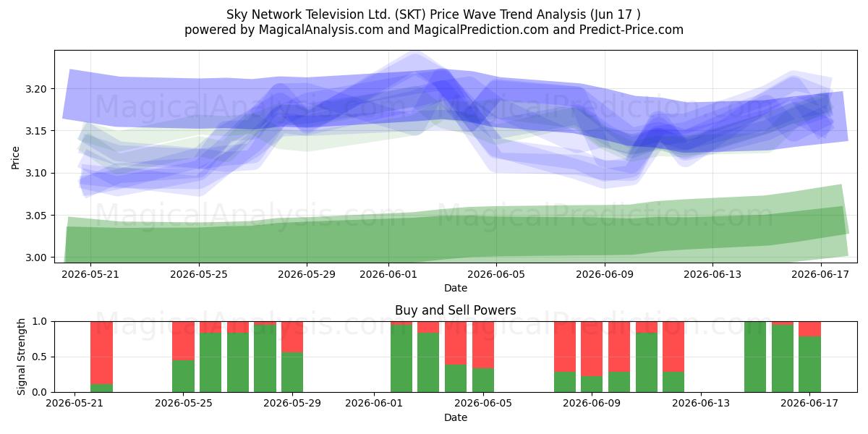Click the 3.00 price tick label
The width and height of the screenshot is (868, 434).
pos(35,258)
